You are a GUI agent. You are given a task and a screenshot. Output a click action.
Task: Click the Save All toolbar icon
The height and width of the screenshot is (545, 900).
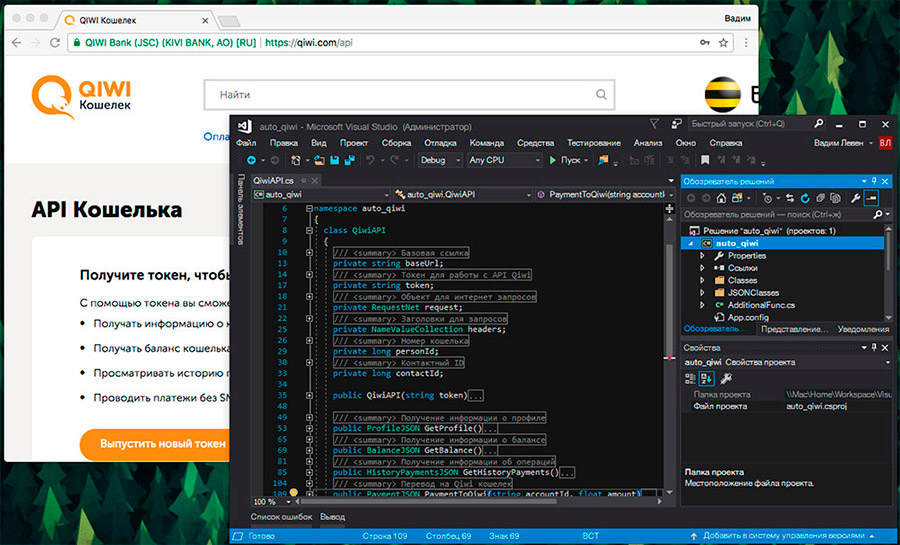click(348, 161)
